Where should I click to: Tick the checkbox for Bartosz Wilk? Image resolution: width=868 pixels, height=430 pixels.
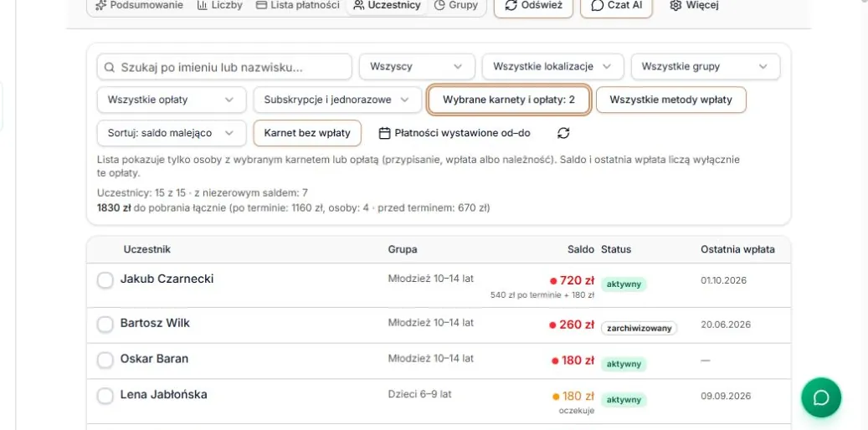click(x=105, y=325)
